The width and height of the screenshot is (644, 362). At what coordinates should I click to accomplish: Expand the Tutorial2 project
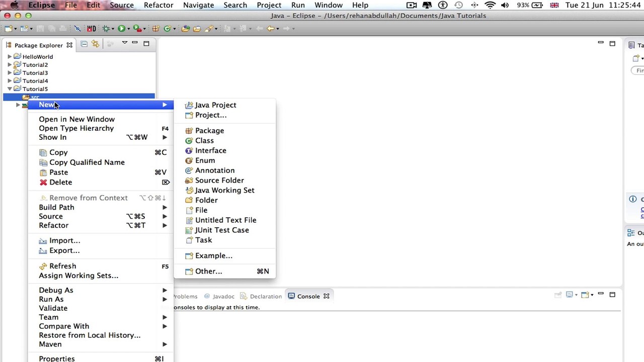coord(10,65)
